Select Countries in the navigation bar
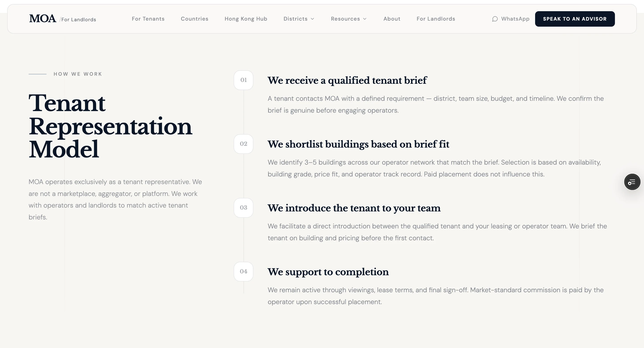The image size is (644, 348). coord(195,19)
